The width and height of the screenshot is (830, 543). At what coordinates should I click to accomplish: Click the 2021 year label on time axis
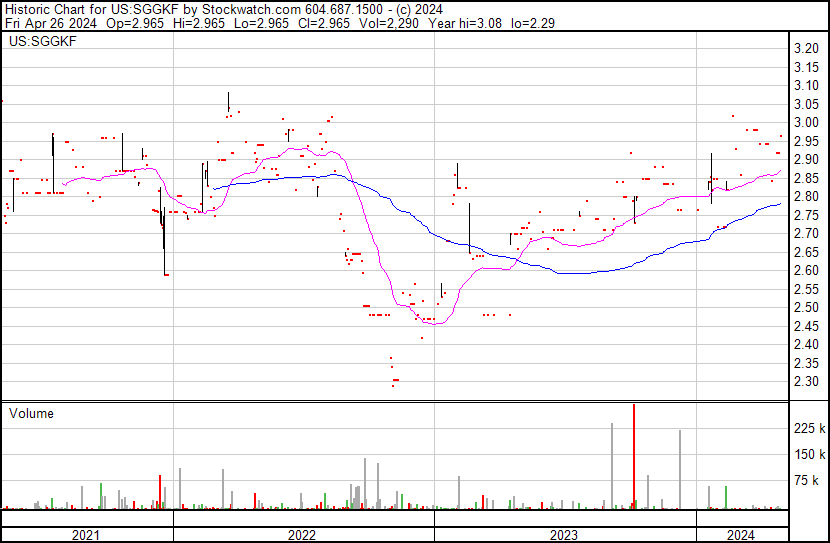pos(86,535)
